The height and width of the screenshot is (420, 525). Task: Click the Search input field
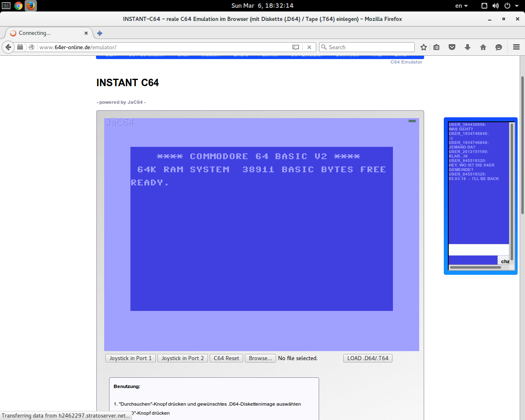pyautogui.click(x=367, y=47)
